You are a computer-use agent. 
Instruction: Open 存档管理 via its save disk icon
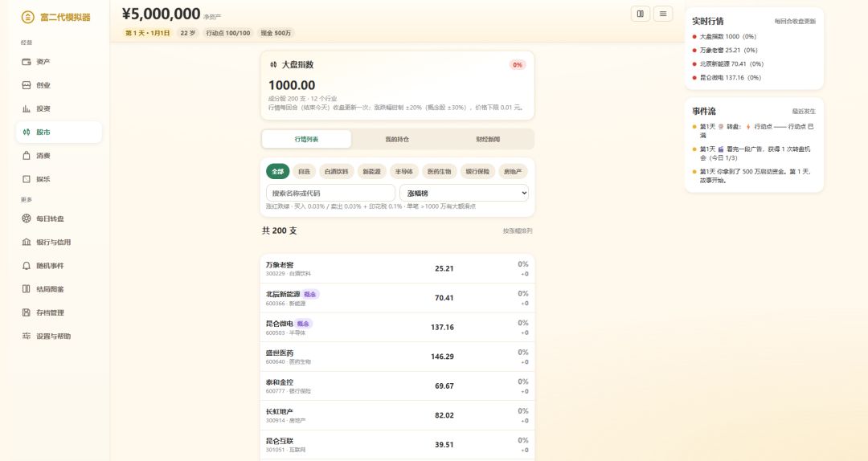point(26,312)
